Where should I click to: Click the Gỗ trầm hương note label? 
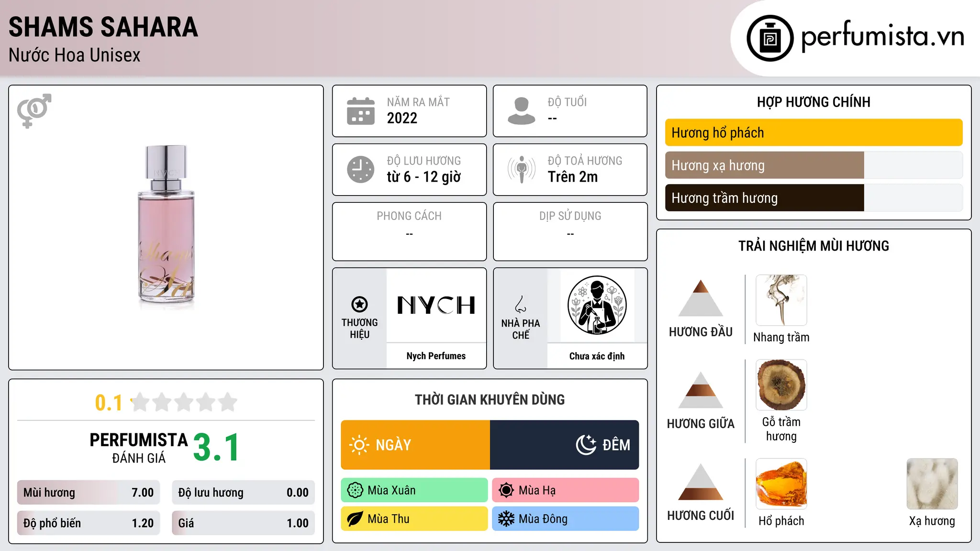[x=781, y=429]
